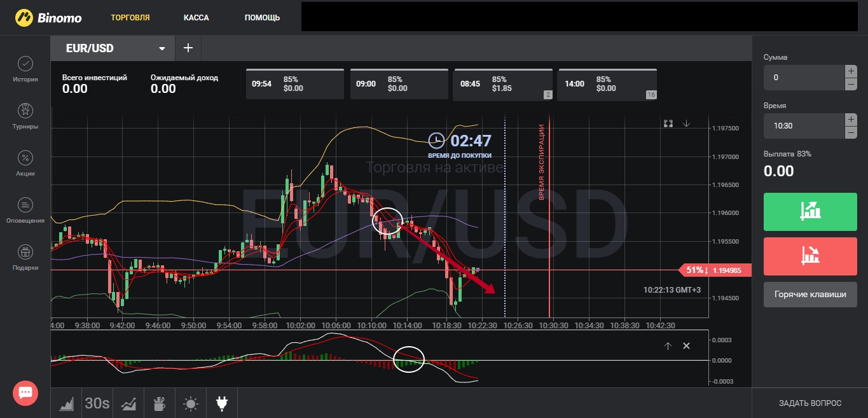This screenshot has width=868, height=418.
Task: Change the 30s candle timeframe
Action: 97,403
